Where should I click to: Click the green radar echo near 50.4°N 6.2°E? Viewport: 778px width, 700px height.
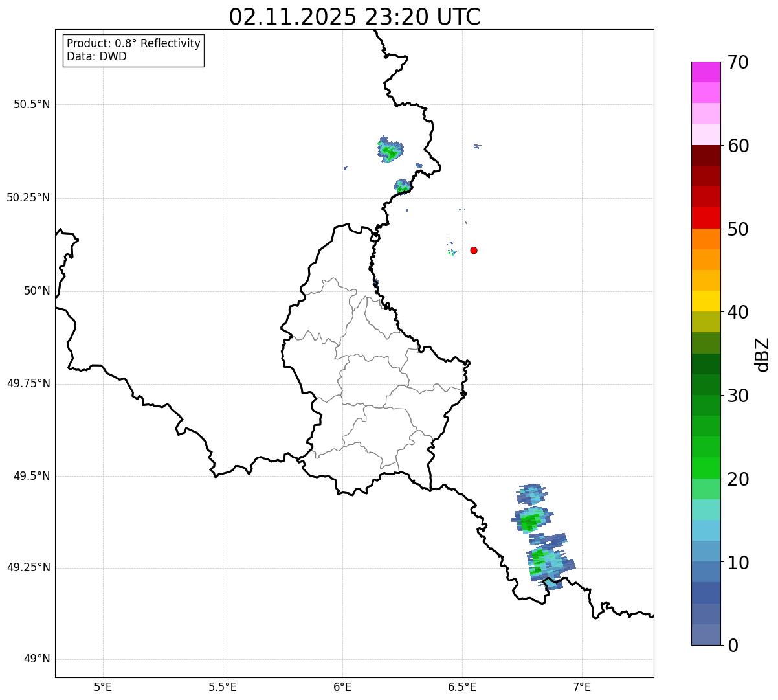[x=390, y=150]
